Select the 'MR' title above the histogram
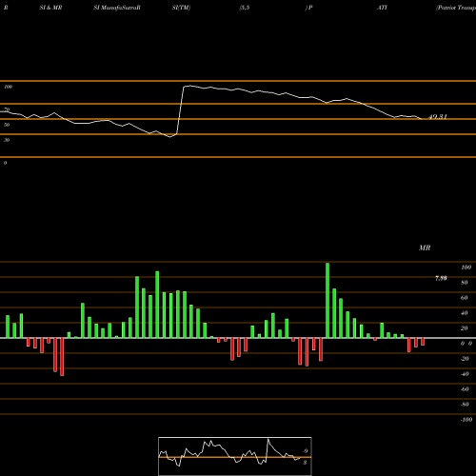Screen dimensions: 476x476 click(425, 248)
